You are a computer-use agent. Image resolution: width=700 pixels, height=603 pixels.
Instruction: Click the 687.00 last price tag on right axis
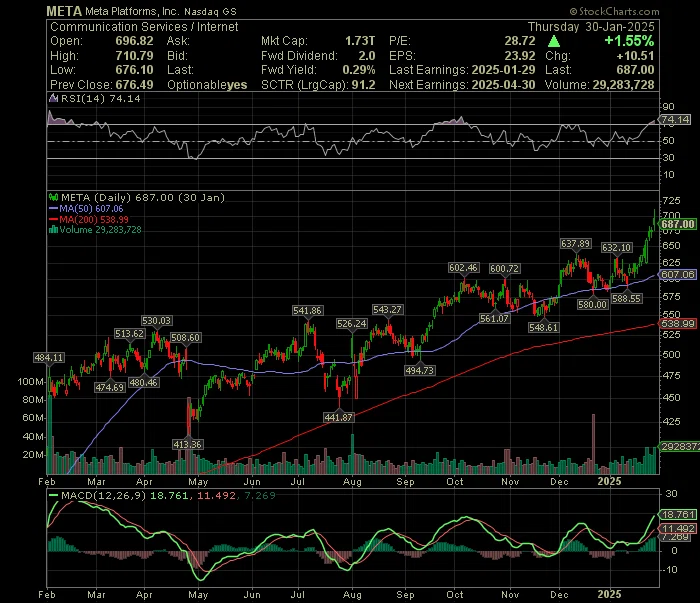click(678, 224)
